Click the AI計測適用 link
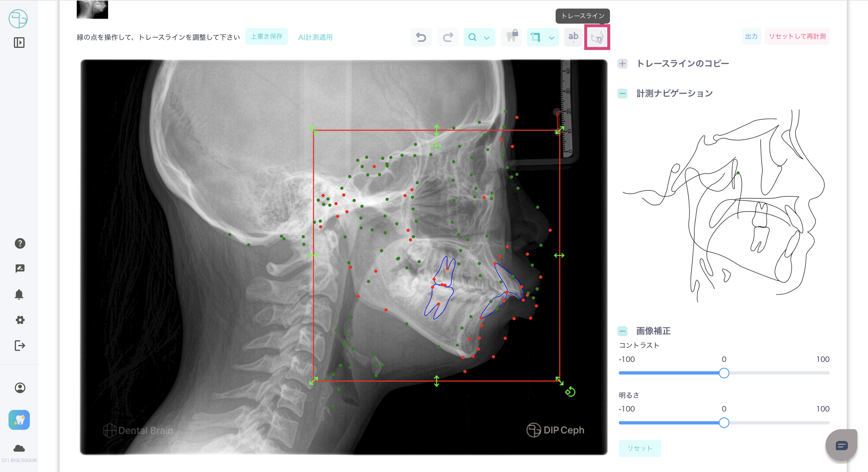Screen dimensions: 868x472 click(x=315, y=38)
